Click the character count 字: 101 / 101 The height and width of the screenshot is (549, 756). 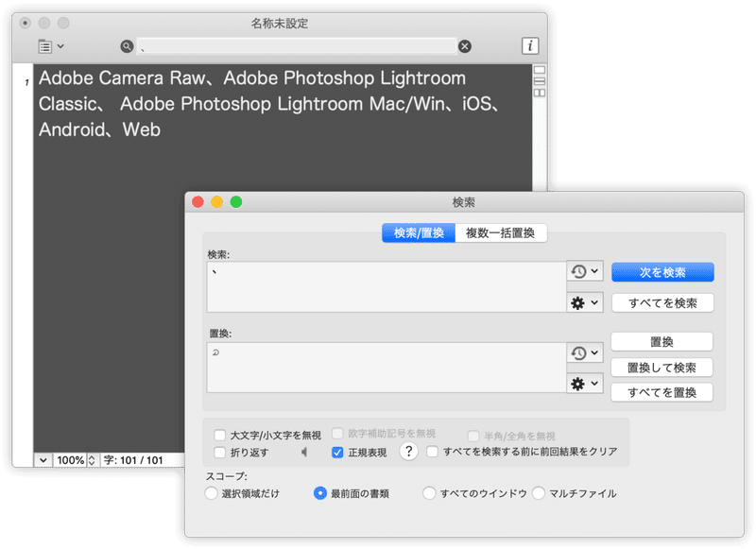pyautogui.click(x=133, y=460)
